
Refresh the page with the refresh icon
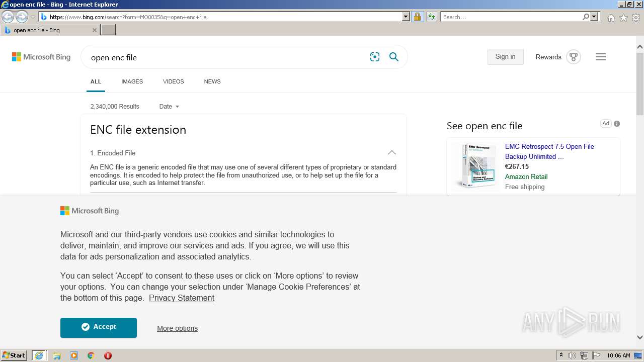pos(432,17)
